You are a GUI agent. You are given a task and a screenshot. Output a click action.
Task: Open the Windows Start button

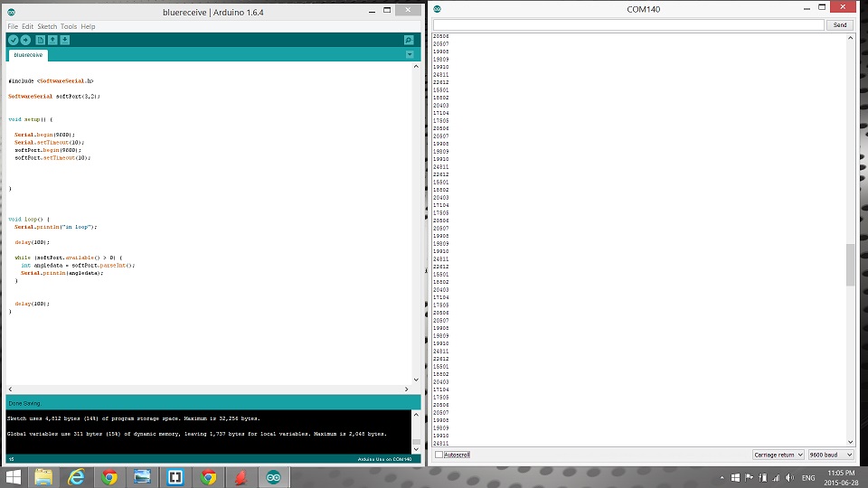[14, 477]
